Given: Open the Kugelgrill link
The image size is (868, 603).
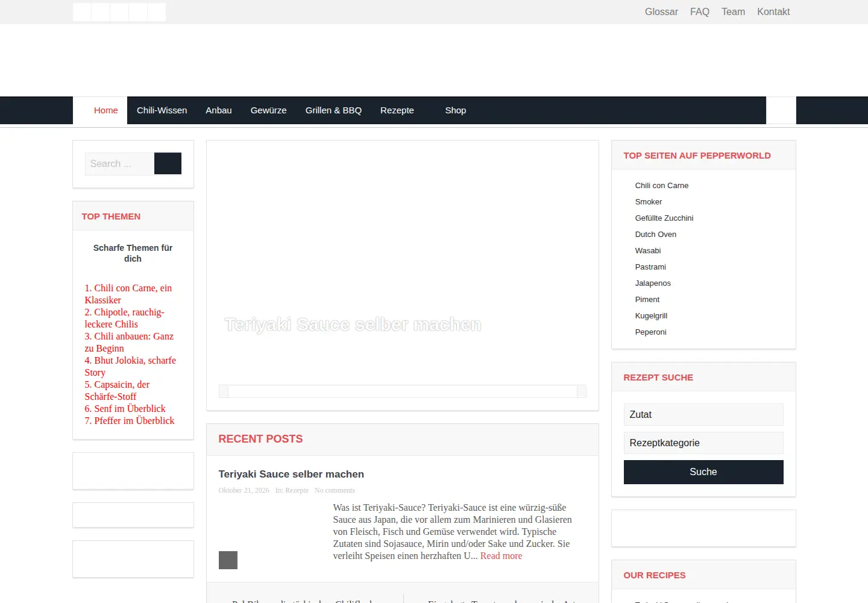Looking at the screenshot, I should point(651,316).
